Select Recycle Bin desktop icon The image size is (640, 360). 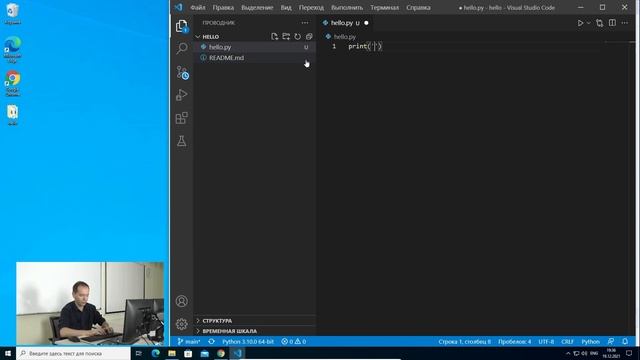[x=12, y=14]
